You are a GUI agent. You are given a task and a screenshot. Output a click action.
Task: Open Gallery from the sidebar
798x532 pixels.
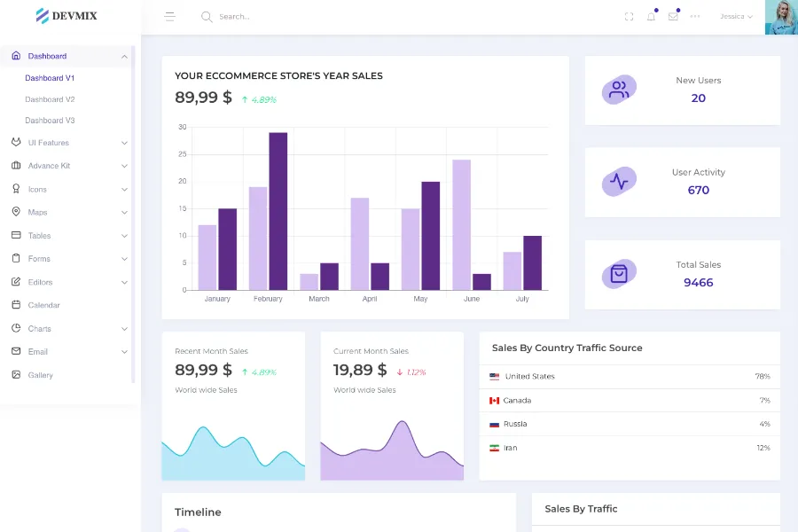(x=40, y=375)
